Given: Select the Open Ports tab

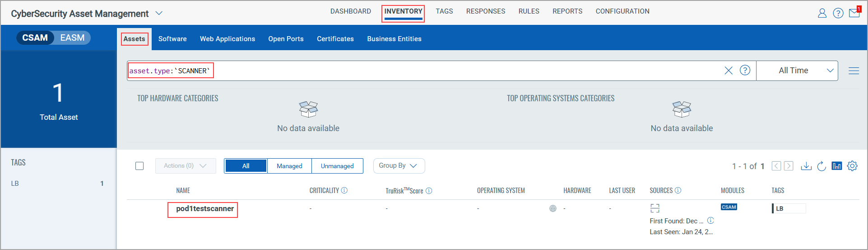Looking at the screenshot, I should (286, 39).
